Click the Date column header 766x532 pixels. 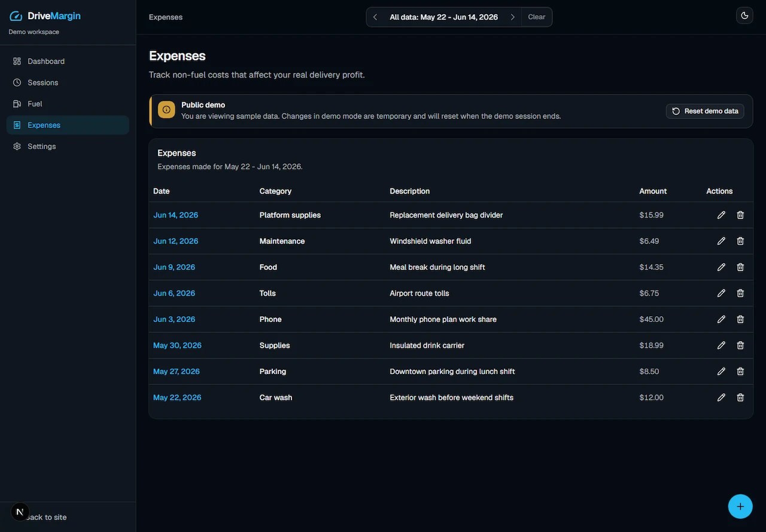[162, 191]
